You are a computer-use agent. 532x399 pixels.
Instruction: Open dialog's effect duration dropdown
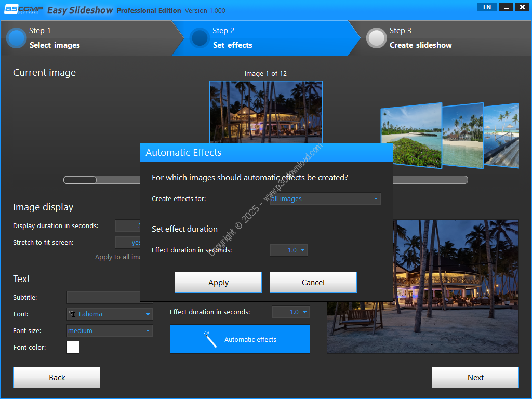(289, 250)
